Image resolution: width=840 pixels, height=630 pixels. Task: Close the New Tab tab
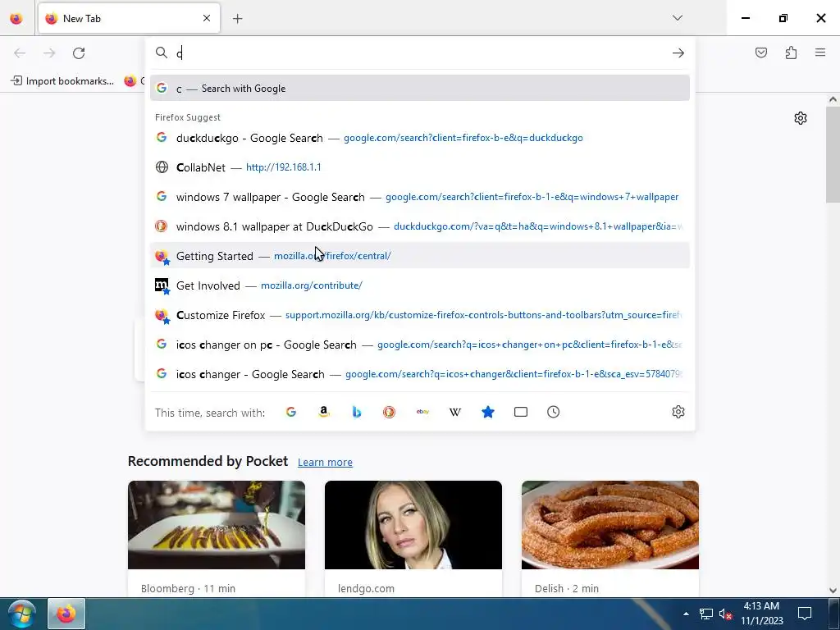click(x=207, y=18)
